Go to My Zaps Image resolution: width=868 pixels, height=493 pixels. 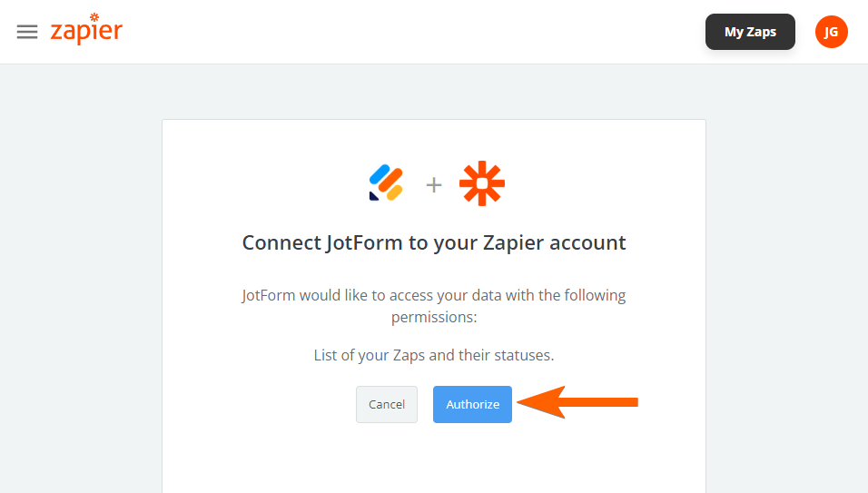tap(750, 32)
